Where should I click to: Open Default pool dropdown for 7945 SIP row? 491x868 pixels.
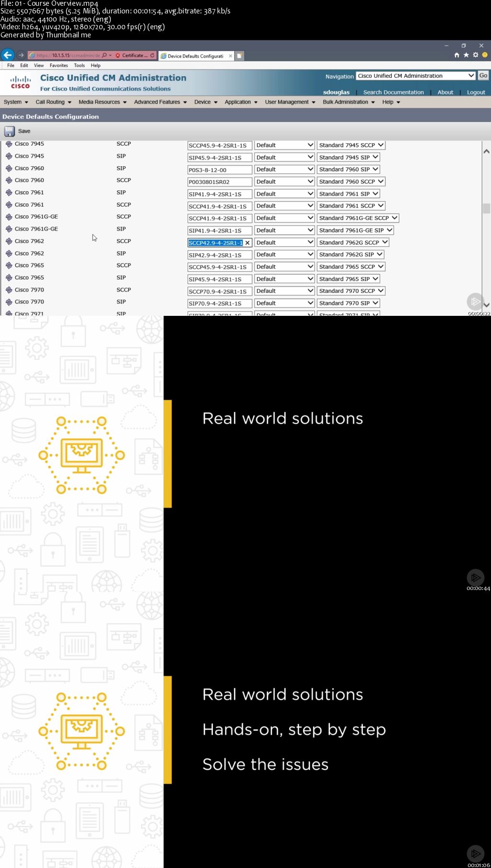click(284, 157)
